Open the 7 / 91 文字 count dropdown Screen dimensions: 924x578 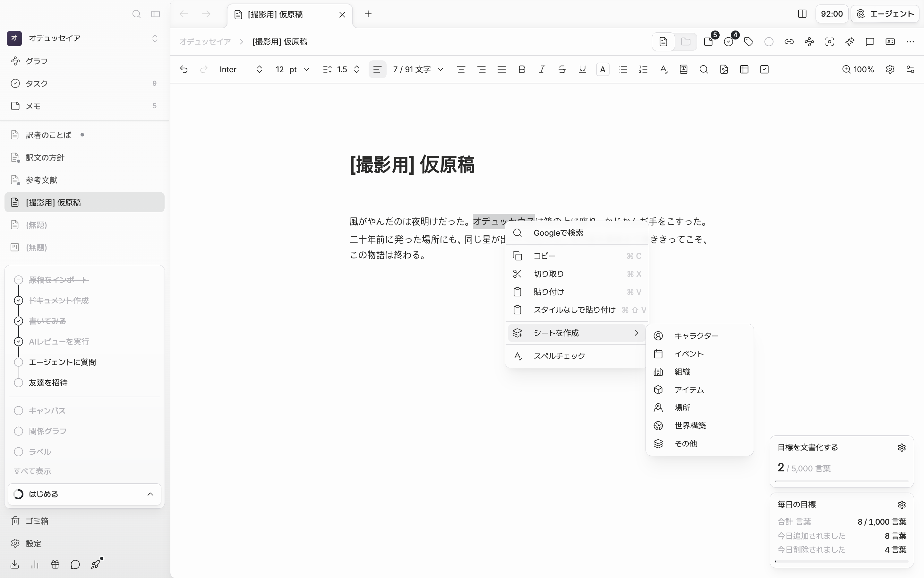tap(418, 69)
